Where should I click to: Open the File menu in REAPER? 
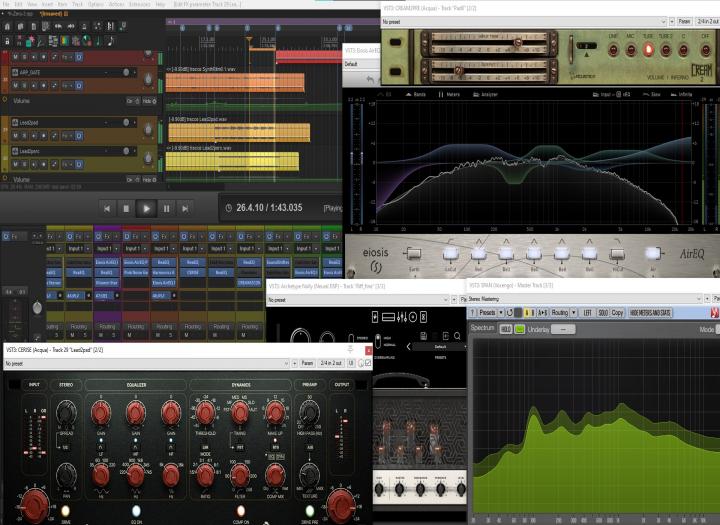click(6, 4)
